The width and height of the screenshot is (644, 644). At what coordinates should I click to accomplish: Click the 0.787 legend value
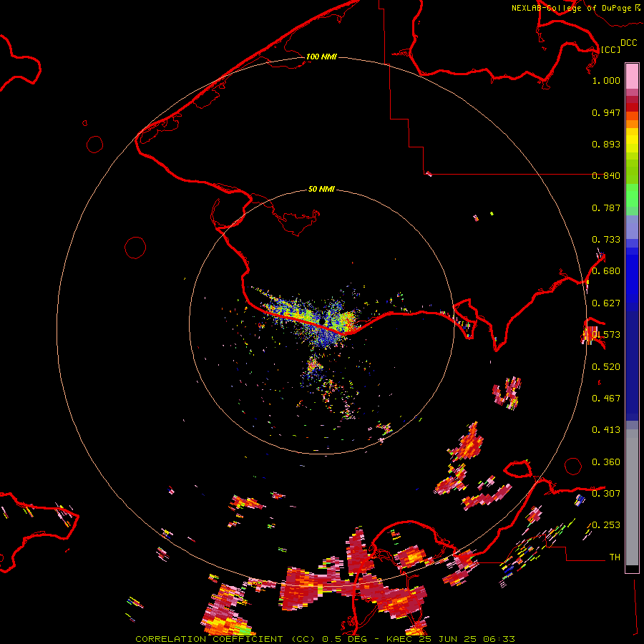coord(606,208)
